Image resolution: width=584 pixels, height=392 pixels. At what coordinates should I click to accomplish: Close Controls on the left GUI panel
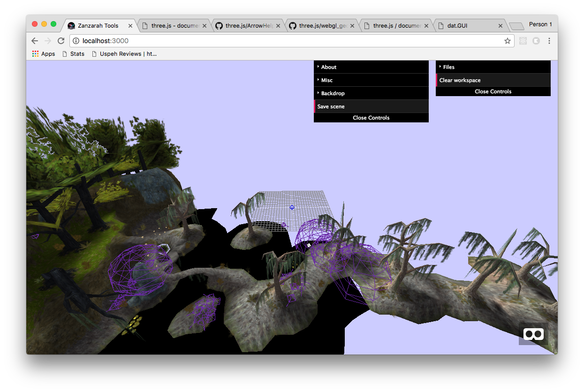pos(371,118)
